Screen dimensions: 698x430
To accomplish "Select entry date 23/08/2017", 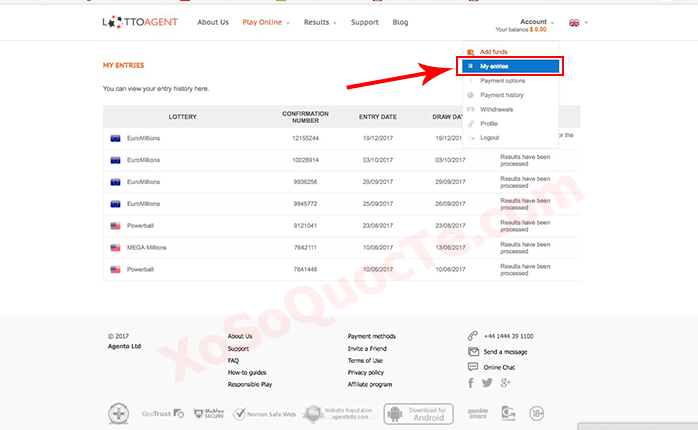I will coord(378,226).
